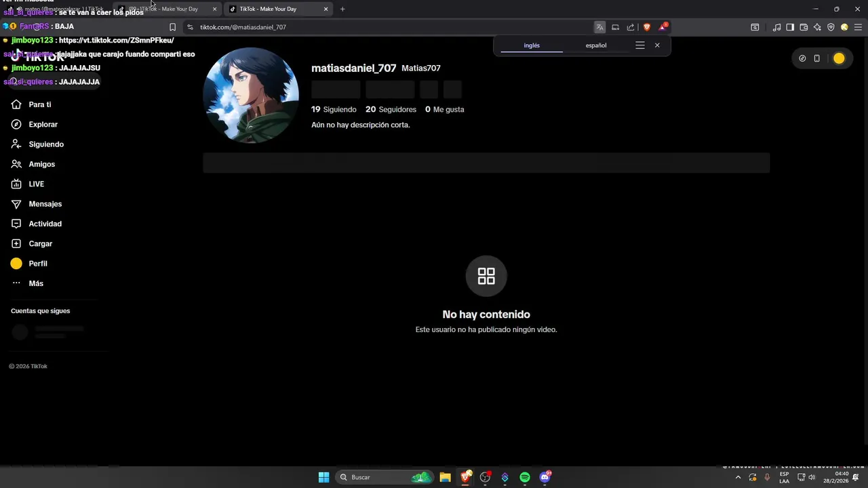Screen dimensions: 868x488
Task: Open the clock showing 04:40
Action: click(x=835, y=477)
